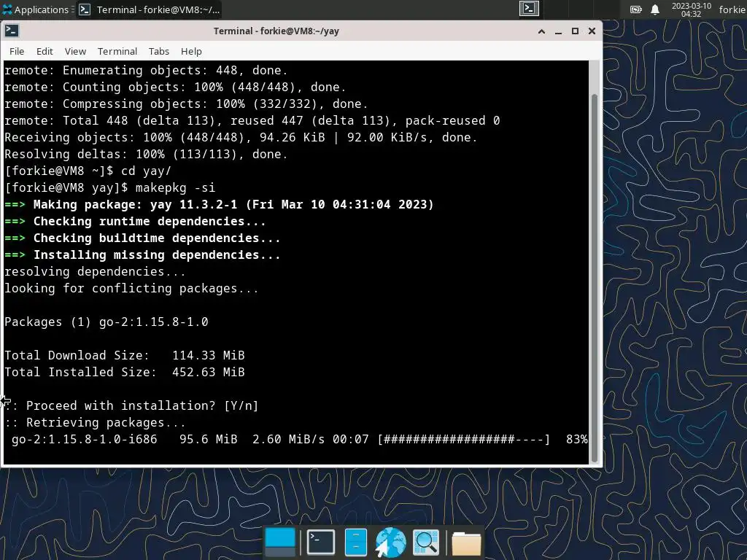Click the Show Desktop icon in dock
747x560 pixels.
(x=279, y=542)
